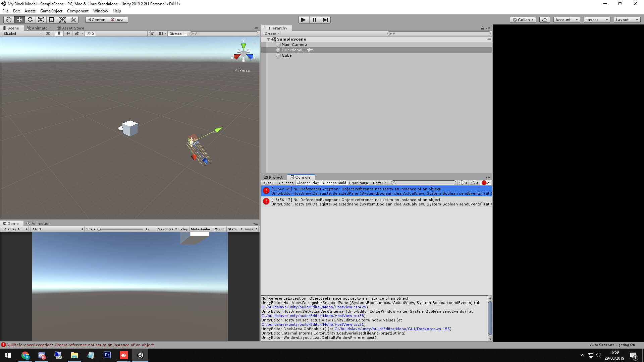Open the Layout dropdown

point(627,19)
